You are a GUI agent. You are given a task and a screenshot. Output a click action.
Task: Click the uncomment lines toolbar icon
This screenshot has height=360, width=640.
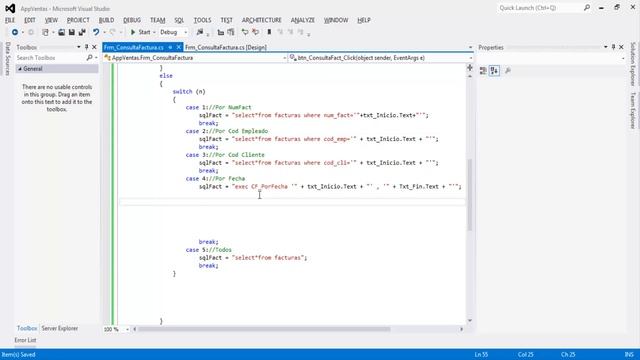tap(256, 32)
